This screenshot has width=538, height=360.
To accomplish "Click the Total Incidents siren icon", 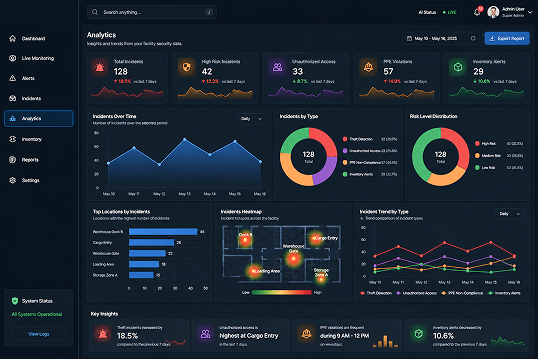I will coord(100,67).
